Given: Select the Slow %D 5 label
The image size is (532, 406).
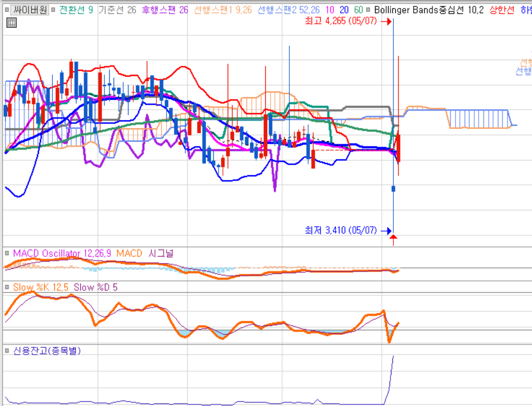Looking at the screenshot, I should (x=96, y=288).
